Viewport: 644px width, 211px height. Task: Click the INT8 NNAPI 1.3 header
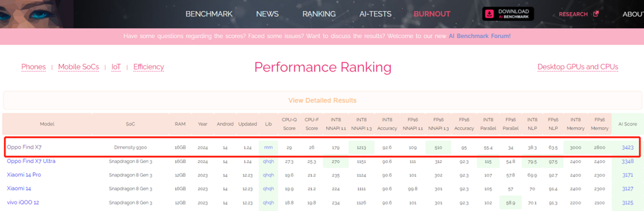(x=361, y=124)
